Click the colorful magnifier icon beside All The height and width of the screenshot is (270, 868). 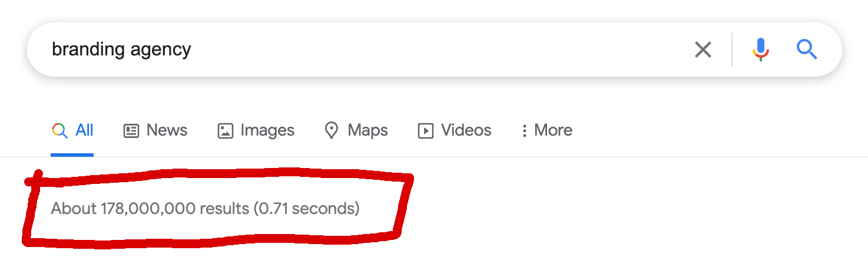(x=59, y=130)
